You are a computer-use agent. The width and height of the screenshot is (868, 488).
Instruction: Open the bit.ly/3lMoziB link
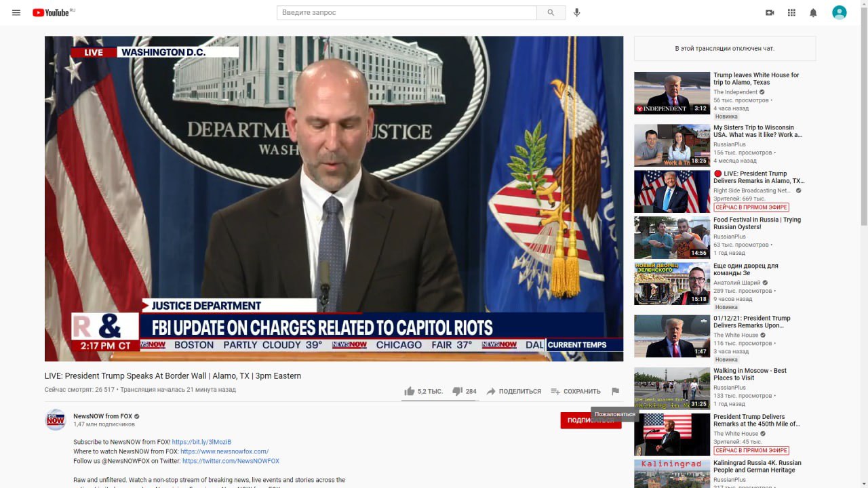(201, 442)
